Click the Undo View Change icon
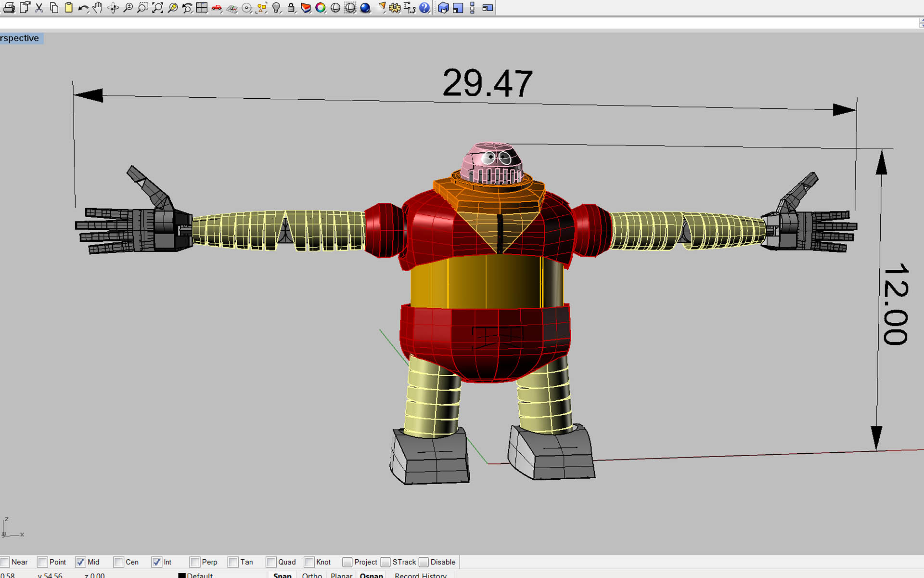Viewport: 924px width, 578px height. click(187, 8)
